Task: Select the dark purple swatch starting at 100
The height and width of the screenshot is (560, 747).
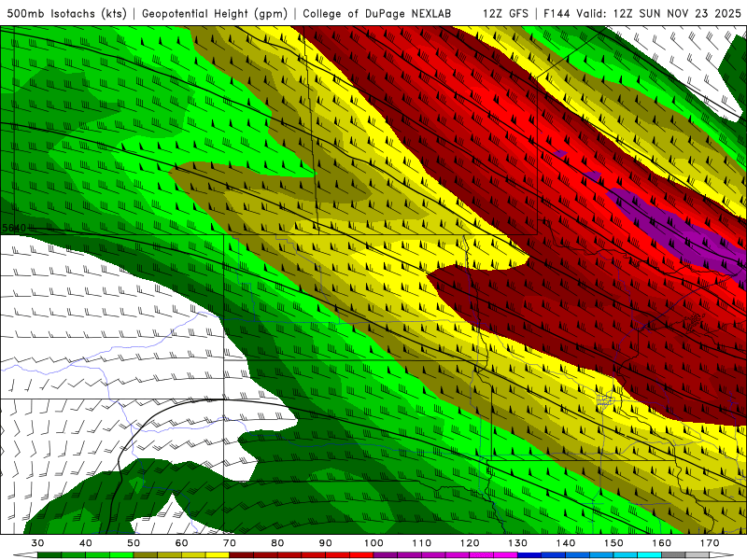Action: pos(386,554)
